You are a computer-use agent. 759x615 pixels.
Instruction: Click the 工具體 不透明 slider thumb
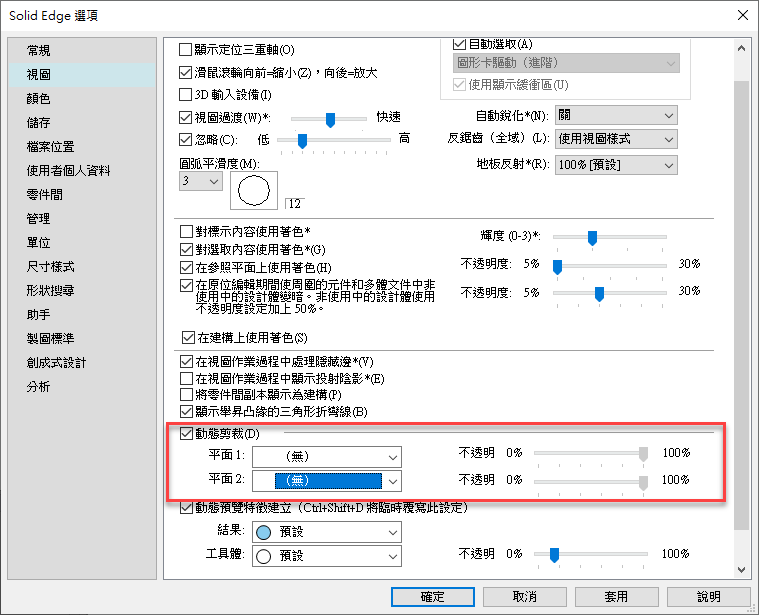point(554,555)
